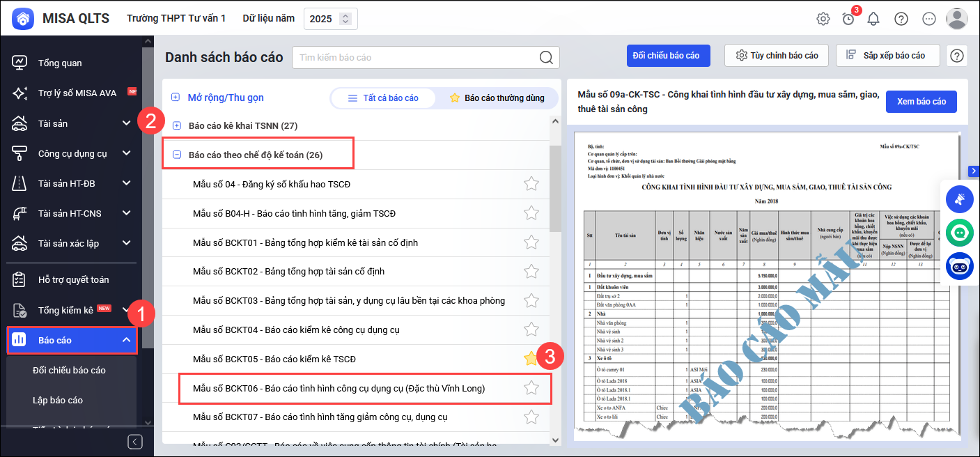Unstar the Mẫu số BCKT05 report
Image resolution: width=980 pixels, height=457 pixels.
[531, 359]
